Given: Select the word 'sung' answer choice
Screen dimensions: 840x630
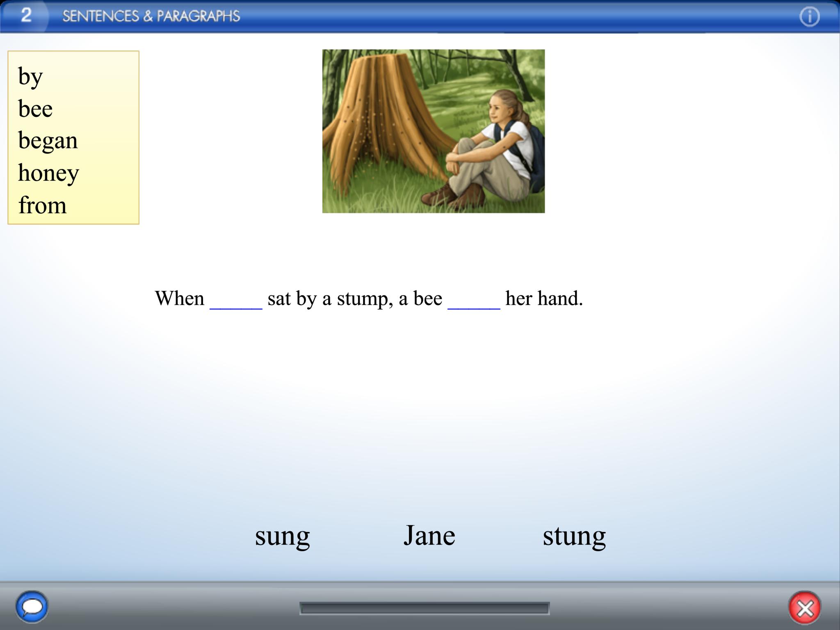Looking at the screenshot, I should click(x=282, y=536).
